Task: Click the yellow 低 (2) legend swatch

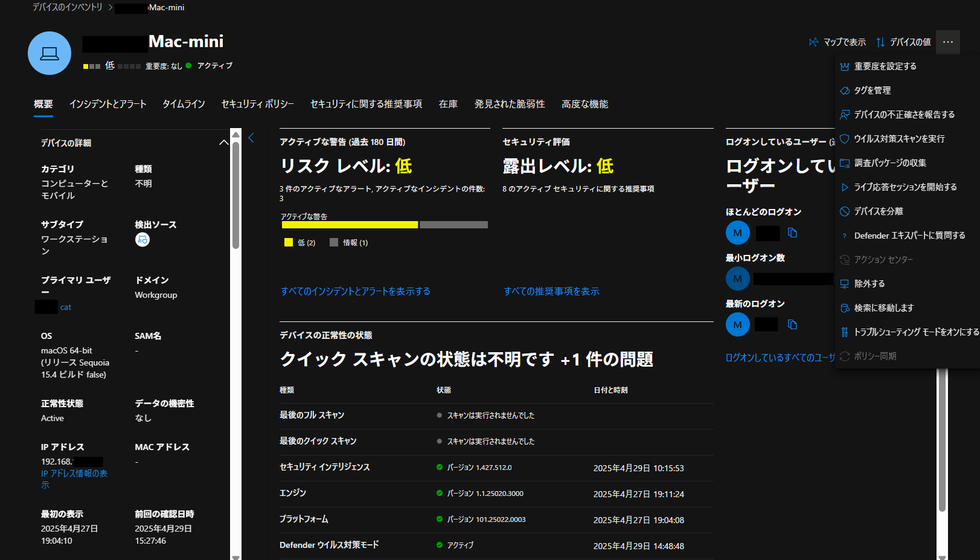Action: click(x=289, y=243)
